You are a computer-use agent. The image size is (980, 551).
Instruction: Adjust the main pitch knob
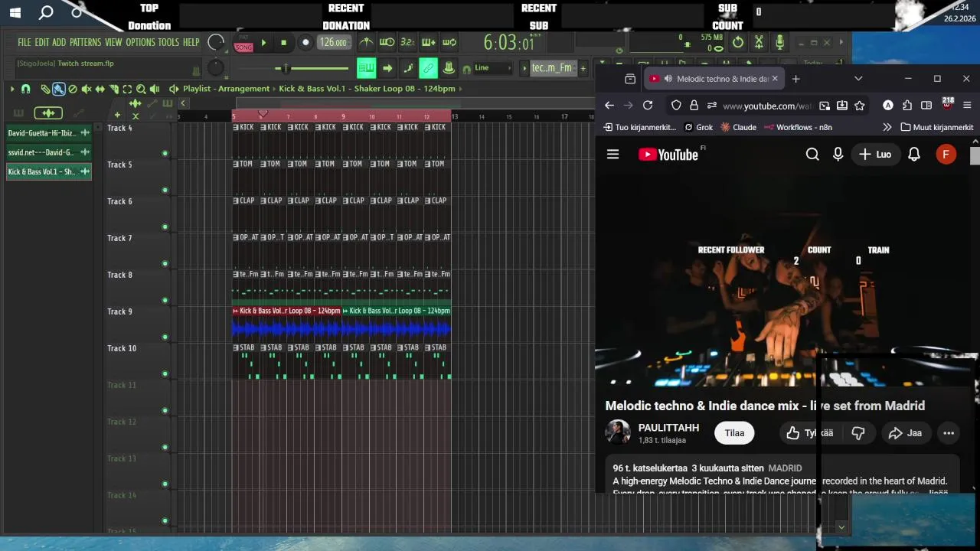tap(217, 68)
